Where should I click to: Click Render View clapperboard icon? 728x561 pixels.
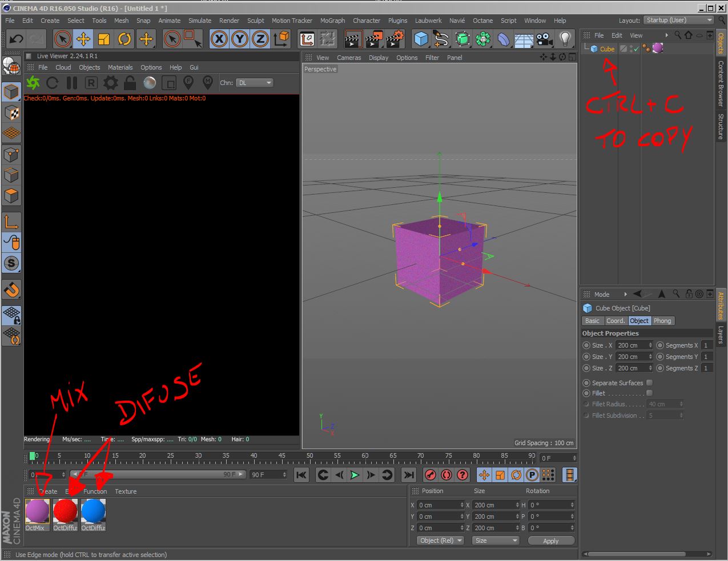point(353,39)
